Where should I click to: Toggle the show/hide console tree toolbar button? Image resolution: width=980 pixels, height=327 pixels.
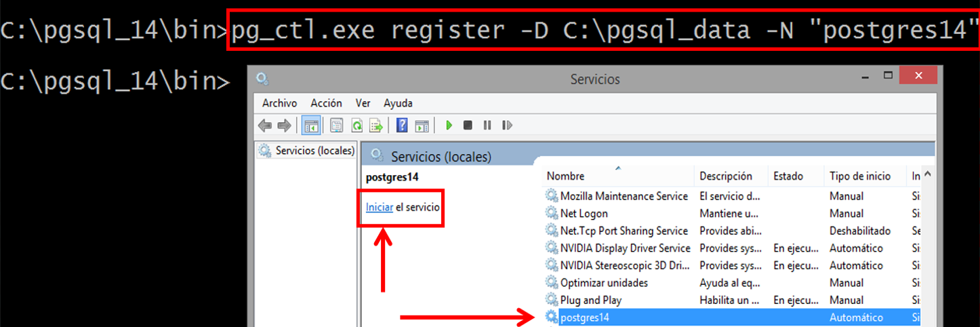click(x=311, y=126)
